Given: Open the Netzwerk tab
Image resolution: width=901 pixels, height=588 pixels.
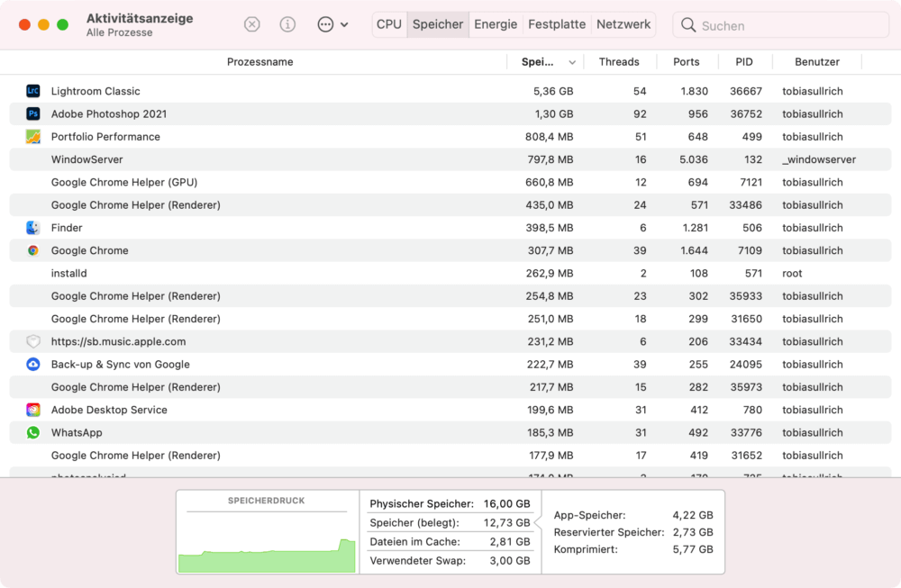Looking at the screenshot, I should point(623,24).
